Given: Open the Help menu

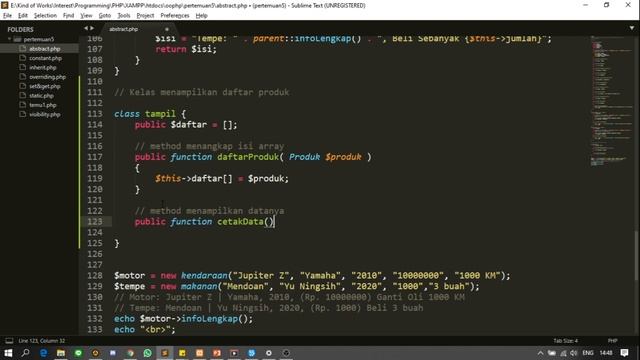Looking at the screenshot, I should 201,16.
